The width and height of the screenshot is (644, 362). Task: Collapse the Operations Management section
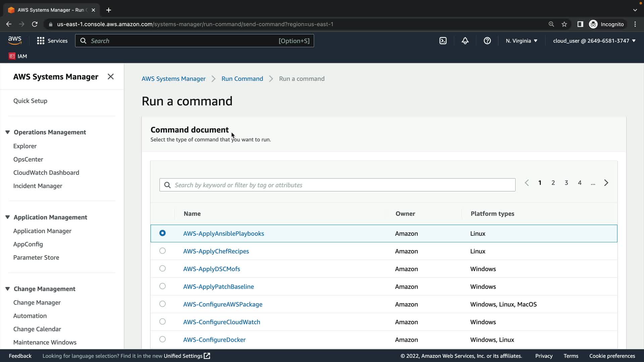click(x=7, y=132)
